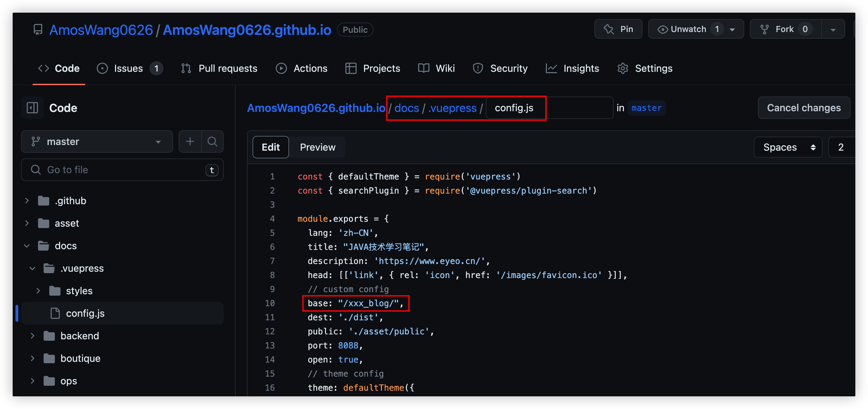Click the search files magnifier icon
Viewport: 868px width, 409px height.
[x=212, y=141]
